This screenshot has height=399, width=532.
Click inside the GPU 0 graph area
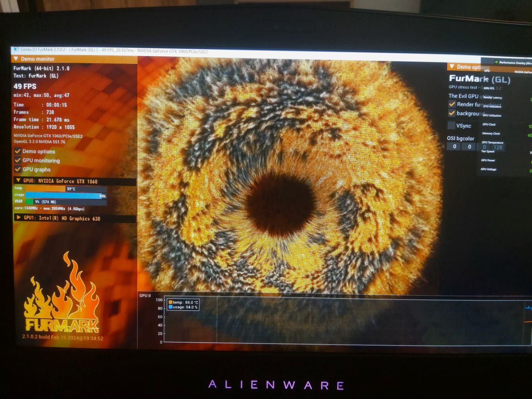(x=348, y=321)
